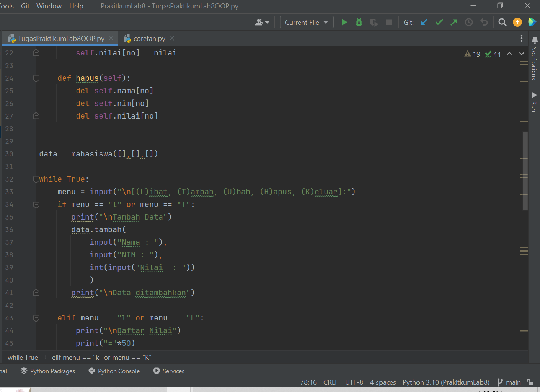Image resolution: width=540 pixels, height=392 pixels.
Task: Click the Stop square icon
Action: pyautogui.click(x=389, y=22)
